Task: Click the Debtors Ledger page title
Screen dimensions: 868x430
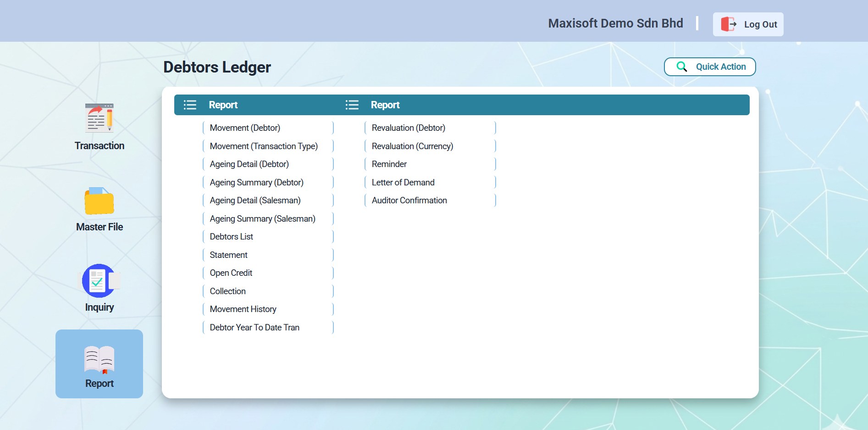Action: [217, 67]
